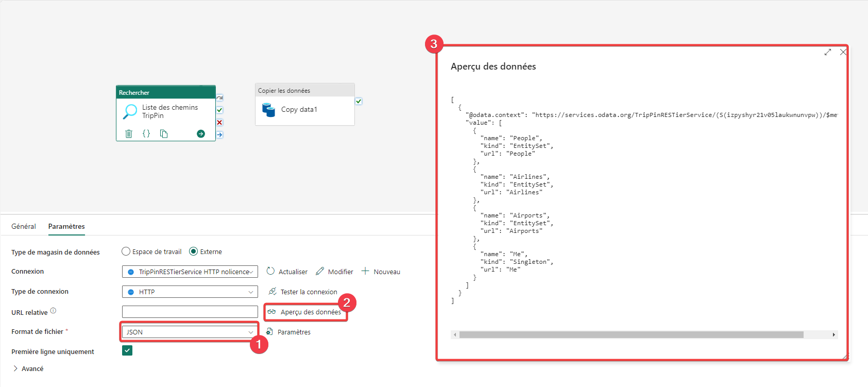Open Paramètres next to Format de fichier
Image resolution: width=868 pixels, height=387 pixels.
tap(294, 332)
